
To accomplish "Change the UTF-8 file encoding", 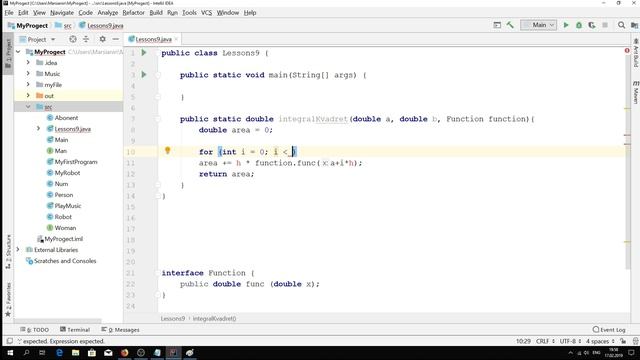I will click(x=570, y=341).
